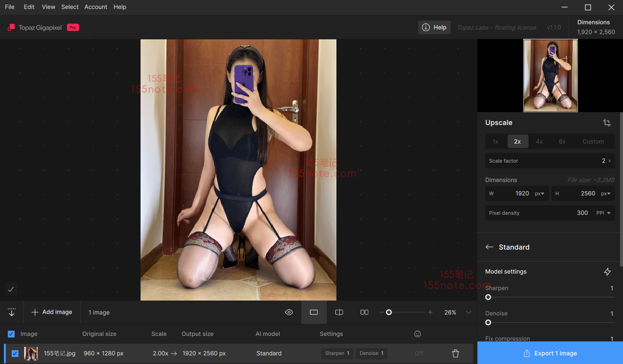Image resolution: width=623 pixels, height=364 pixels.
Task: Switch to single image view mode
Action: (x=313, y=312)
